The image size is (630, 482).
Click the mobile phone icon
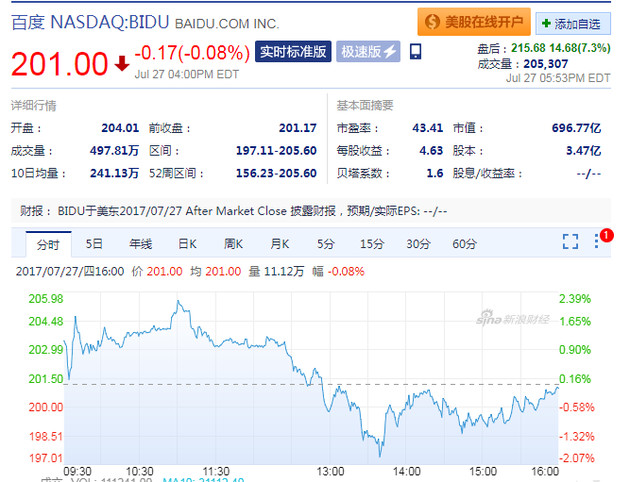click(x=415, y=51)
